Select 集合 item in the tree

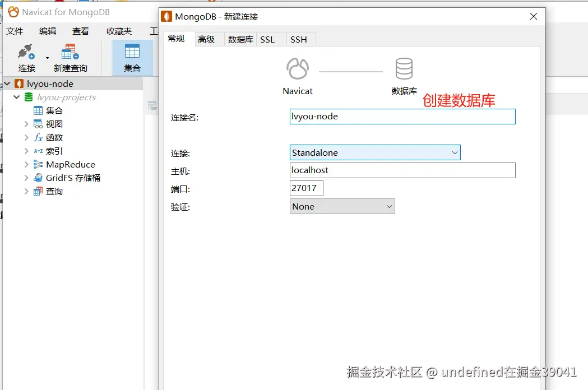54,110
